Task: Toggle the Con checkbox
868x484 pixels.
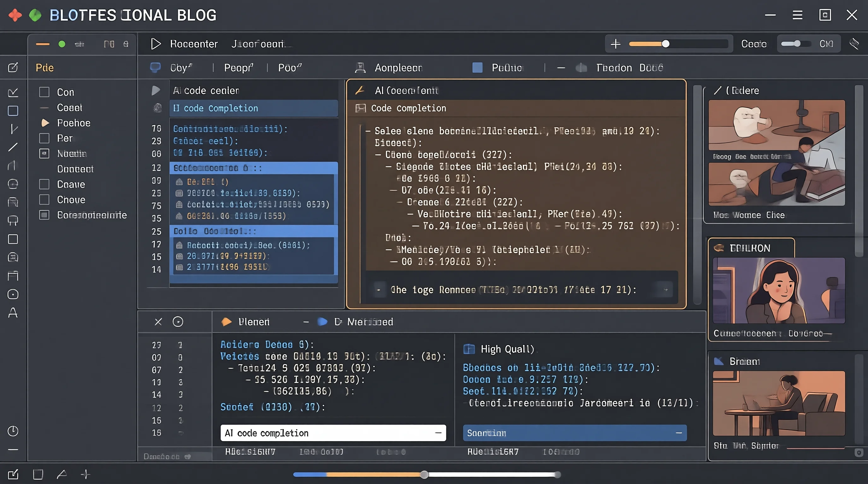Action: pyautogui.click(x=44, y=92)
